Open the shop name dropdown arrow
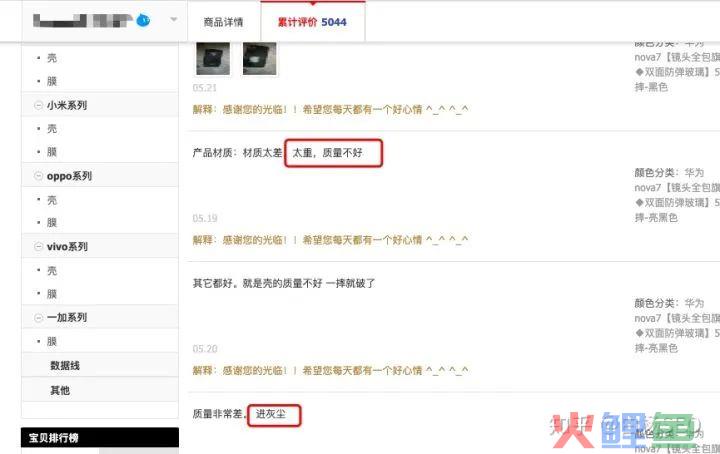The width and height of the screenshot is (720, 454). coord(174,19)
